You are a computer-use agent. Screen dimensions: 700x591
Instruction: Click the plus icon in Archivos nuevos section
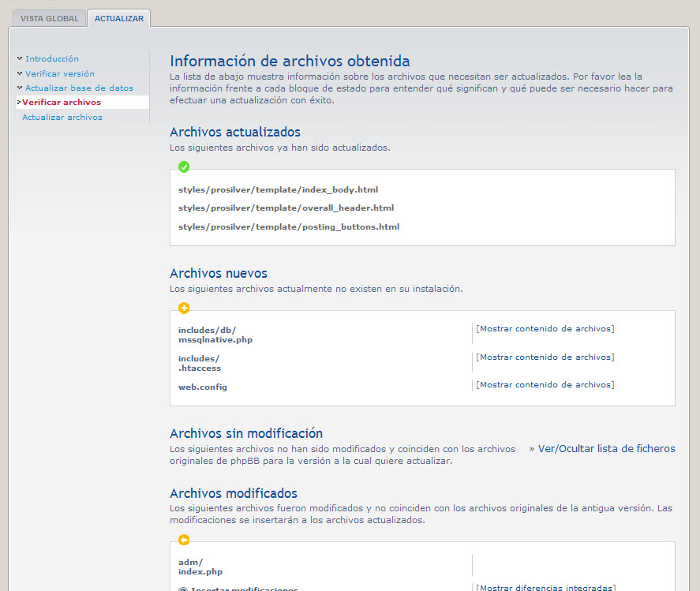(184, 308)
